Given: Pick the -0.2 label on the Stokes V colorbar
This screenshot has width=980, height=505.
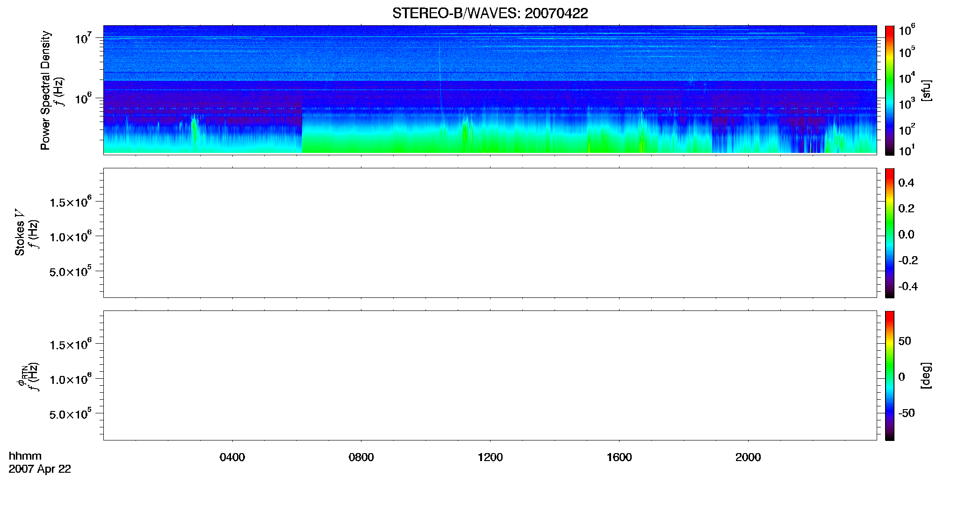Looking at the screenshot, I should [908, 260].
